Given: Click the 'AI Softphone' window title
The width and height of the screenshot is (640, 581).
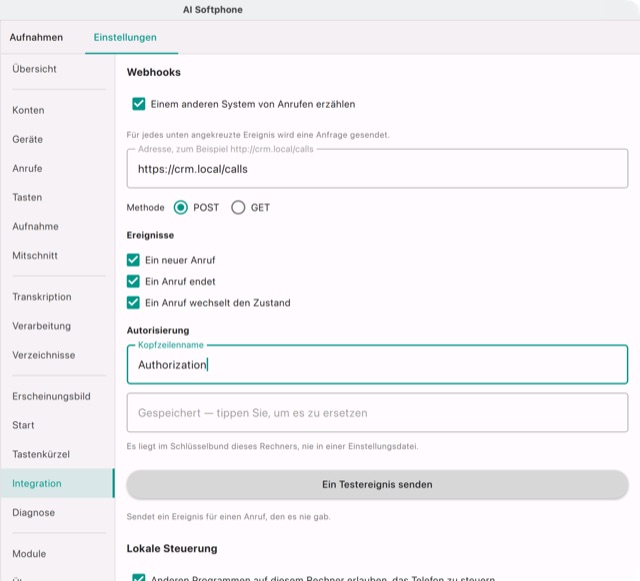Looking at the screenshot, I should (213, 10).
